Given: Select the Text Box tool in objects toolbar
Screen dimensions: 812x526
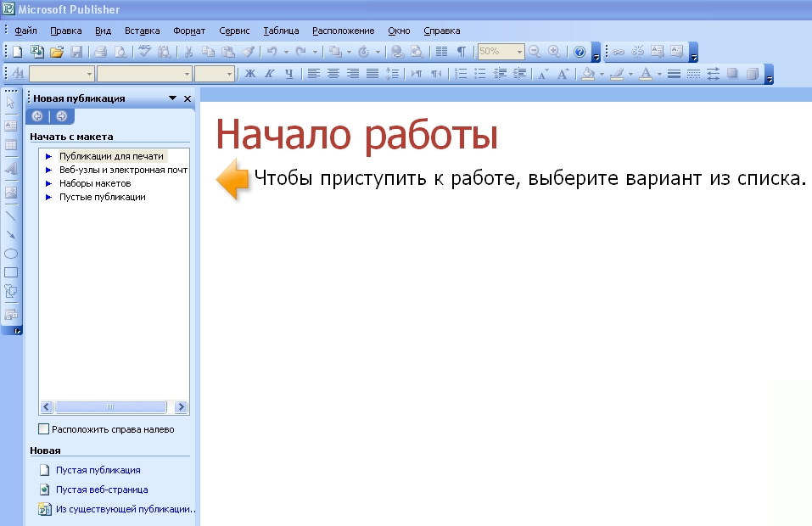Looking at the screenshot, I should point(10,126).
